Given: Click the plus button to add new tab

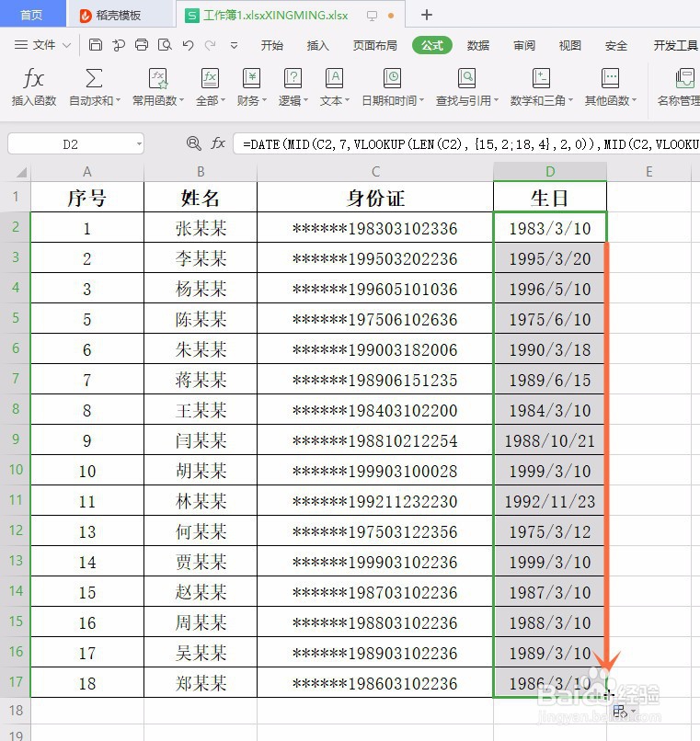Looking at the screenshot, I should tap(427, 15).
